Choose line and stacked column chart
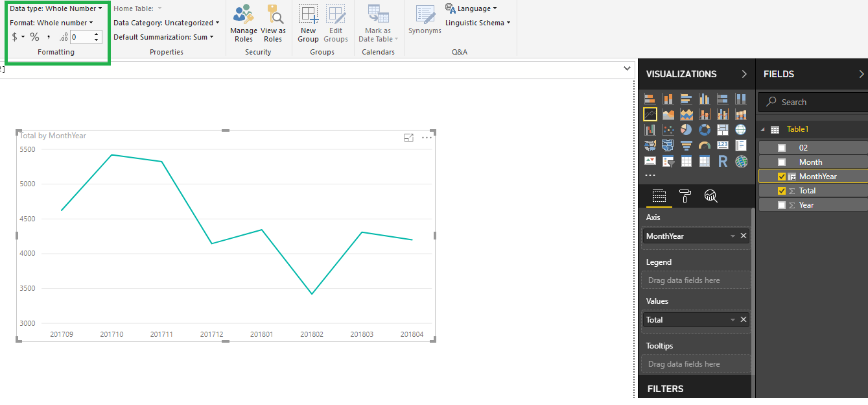The image size is (868, 405). point(704,115)
